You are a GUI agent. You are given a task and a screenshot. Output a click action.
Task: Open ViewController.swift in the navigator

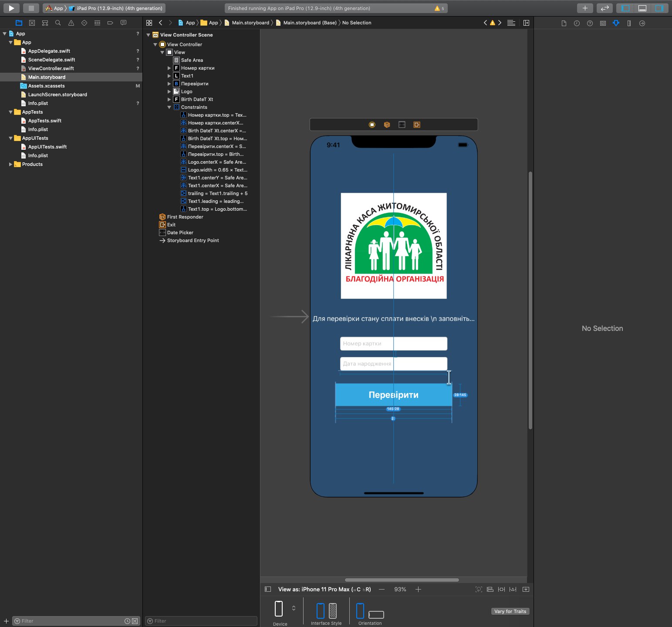(51, 68)
